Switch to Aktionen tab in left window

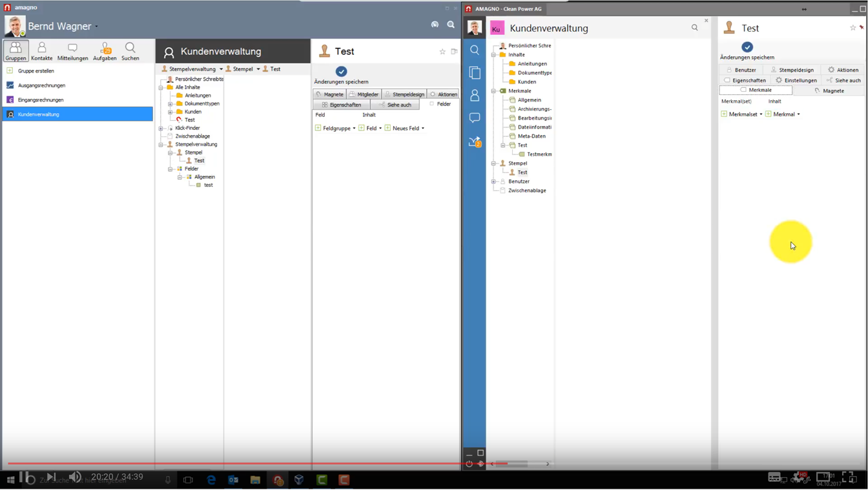click(x=443, y=94)
